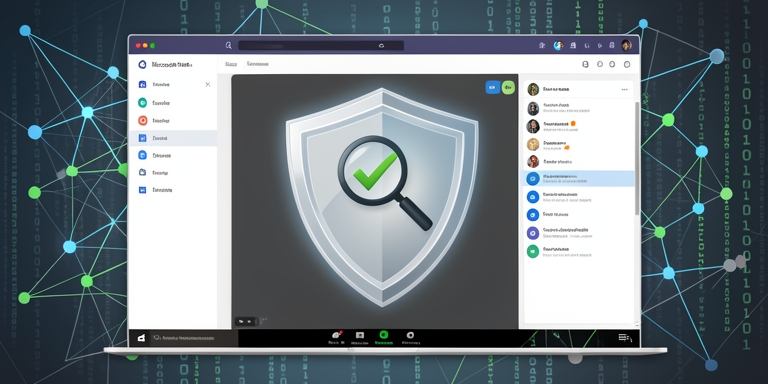This screenshot has width=768, height=384.
Task: Open the globe avatar icon in title bar
Action: click(558, 46)
